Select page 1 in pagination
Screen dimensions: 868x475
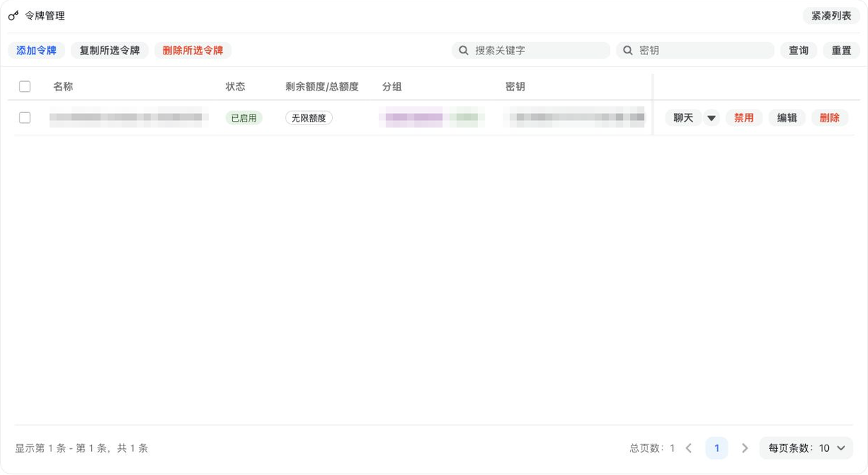[717, 448]
